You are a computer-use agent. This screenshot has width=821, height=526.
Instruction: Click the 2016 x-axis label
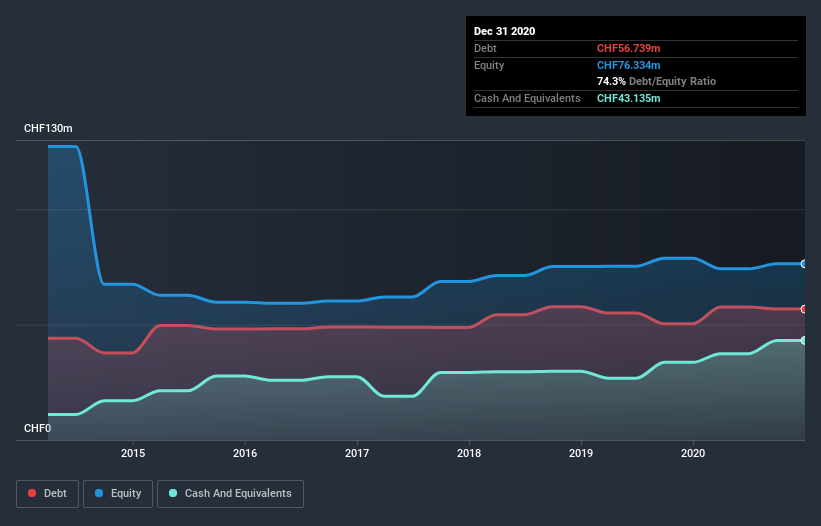[x=245, y=453]
